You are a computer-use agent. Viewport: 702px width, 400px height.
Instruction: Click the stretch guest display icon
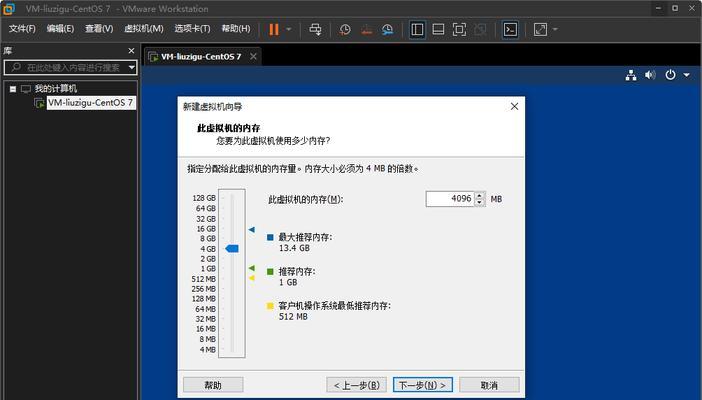[x=540, y=30]
